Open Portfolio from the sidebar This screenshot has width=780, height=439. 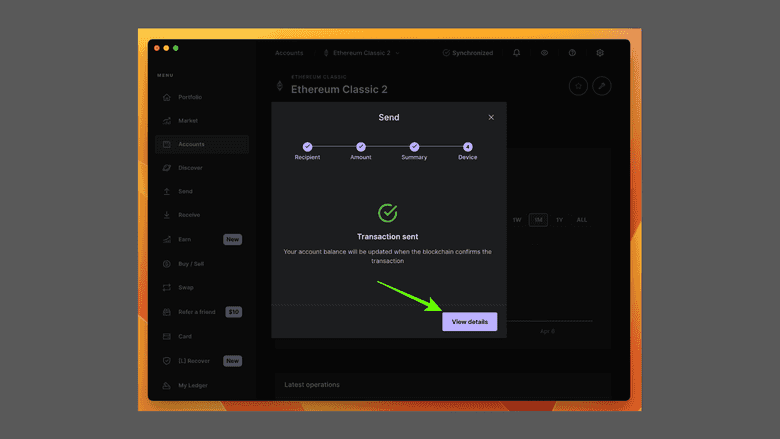189,97
